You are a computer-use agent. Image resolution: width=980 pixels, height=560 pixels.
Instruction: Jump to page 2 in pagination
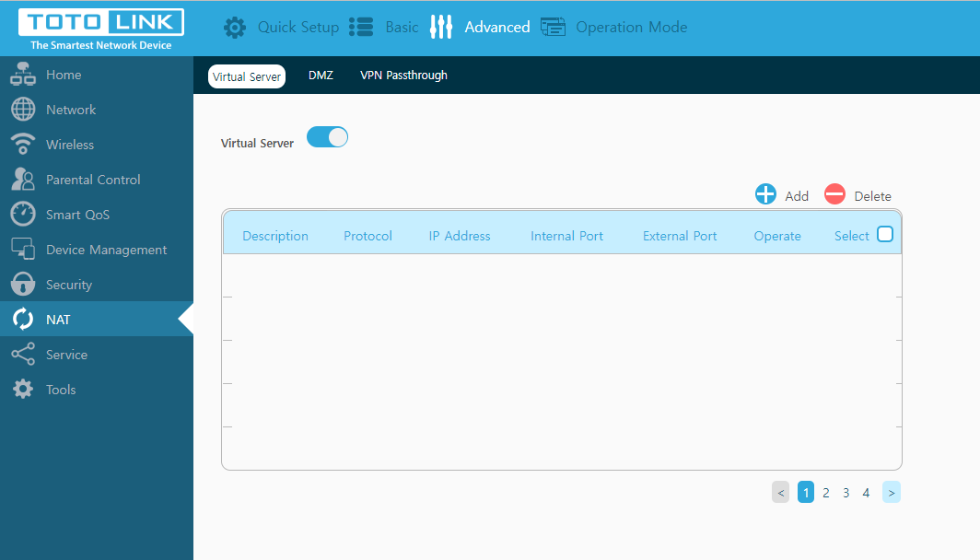click(826, 493)
